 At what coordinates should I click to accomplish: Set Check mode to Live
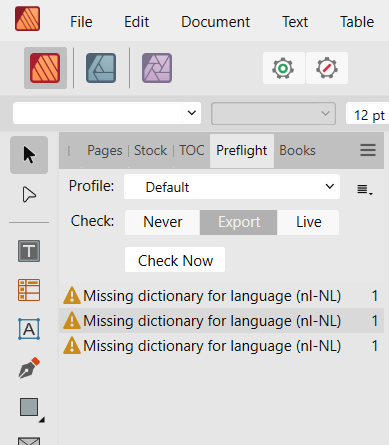(x=308, y=222)
